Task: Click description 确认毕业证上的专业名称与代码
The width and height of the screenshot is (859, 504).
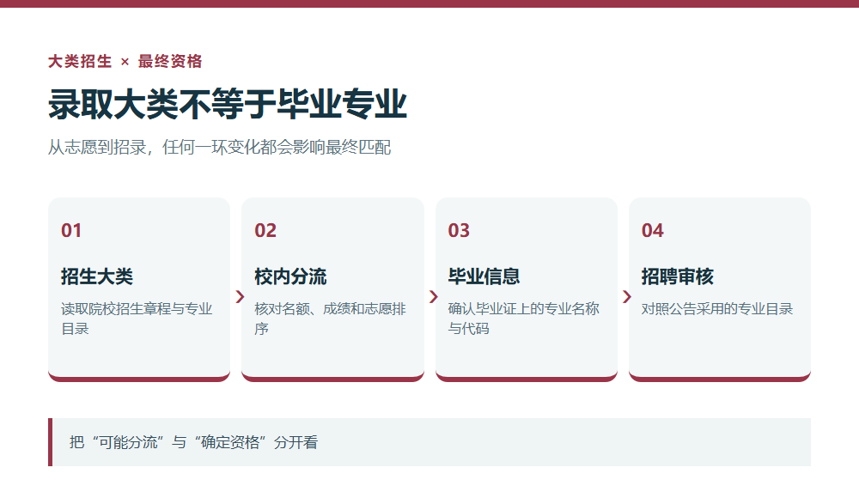Action: click(524, 319)
